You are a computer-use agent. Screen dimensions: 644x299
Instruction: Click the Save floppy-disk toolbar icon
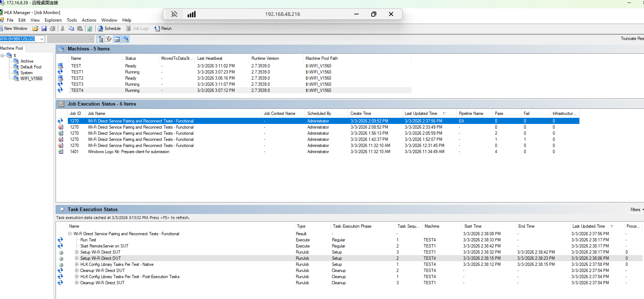pyautogui.click(x=44, y=28)
